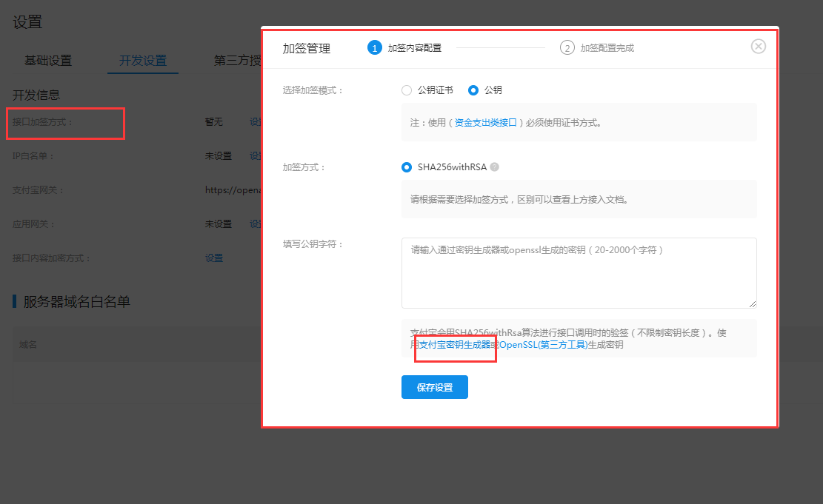Click the 加签配置完成 step label
This screenshot has width=823, height=504.
[607, 47]
